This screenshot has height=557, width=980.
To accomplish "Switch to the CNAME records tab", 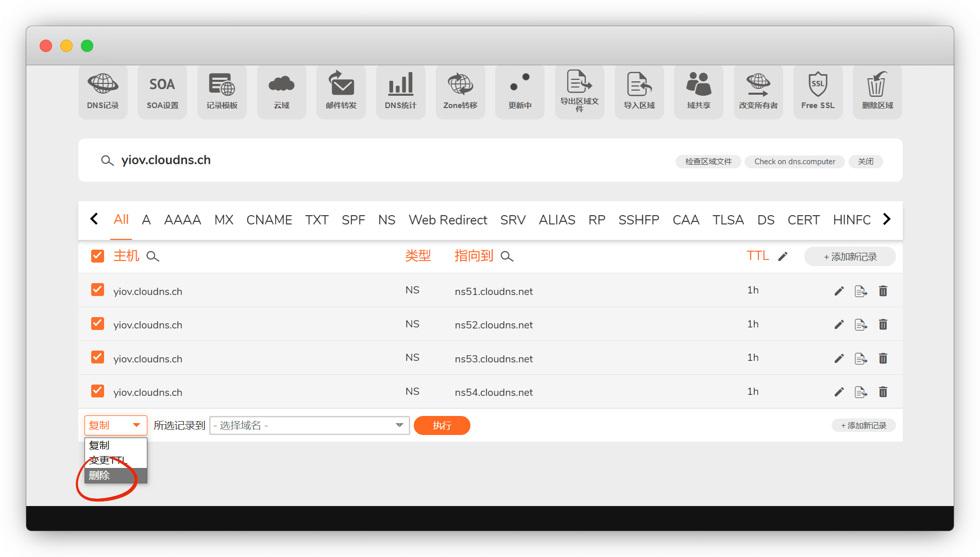I will [x=269, y=220].
